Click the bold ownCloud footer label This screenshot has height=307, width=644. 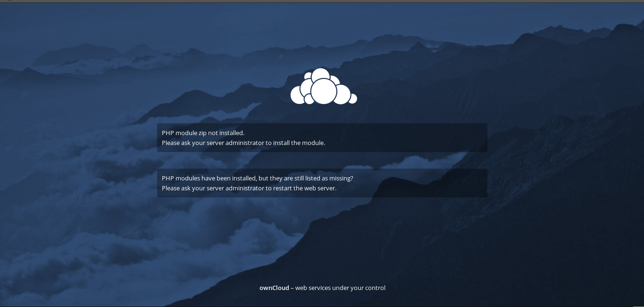(x=274, y=288)
